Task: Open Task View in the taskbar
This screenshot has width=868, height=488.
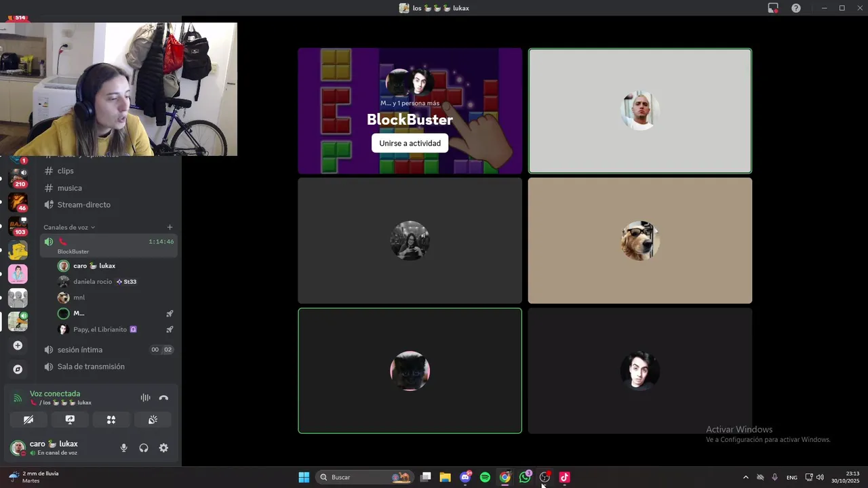Action: click(425, 477)
